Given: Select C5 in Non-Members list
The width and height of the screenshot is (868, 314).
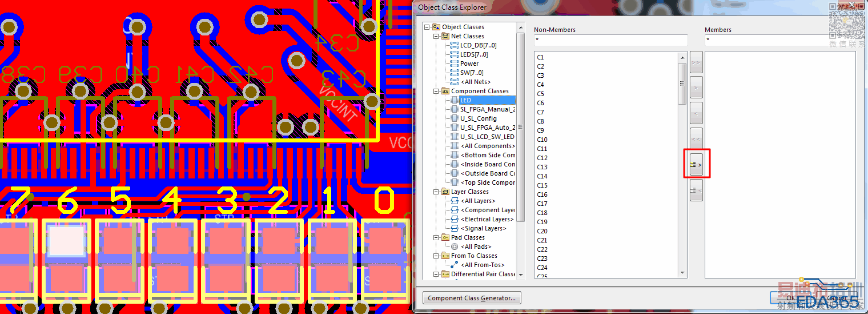Looking at the screenshot, I should tap(540, 94).
